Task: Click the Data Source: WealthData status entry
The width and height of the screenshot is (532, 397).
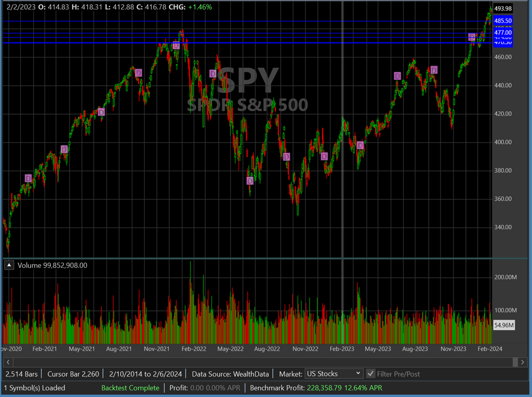Action: click(x=230, y=374)
